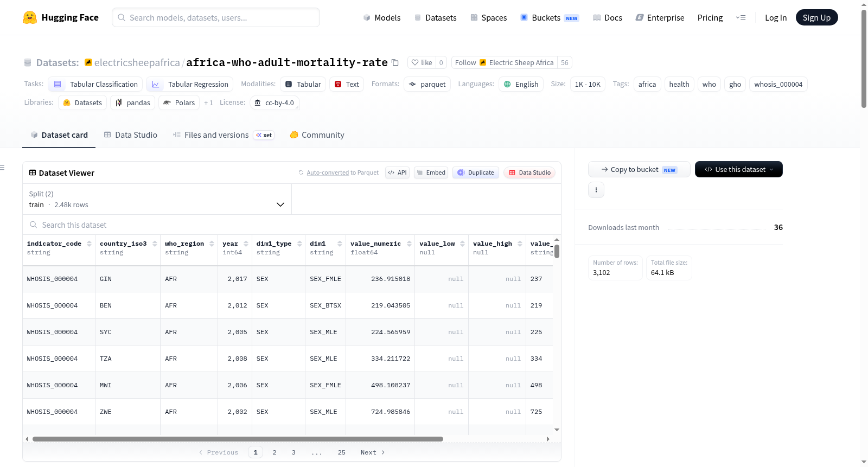
Task: Click the search magnifier icon in the dataset viewer
Action: 34,225
